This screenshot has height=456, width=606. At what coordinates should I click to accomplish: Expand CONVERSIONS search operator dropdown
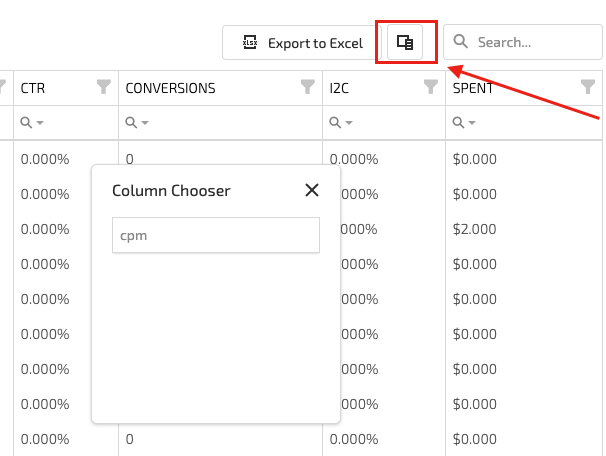tap(137, 122)
